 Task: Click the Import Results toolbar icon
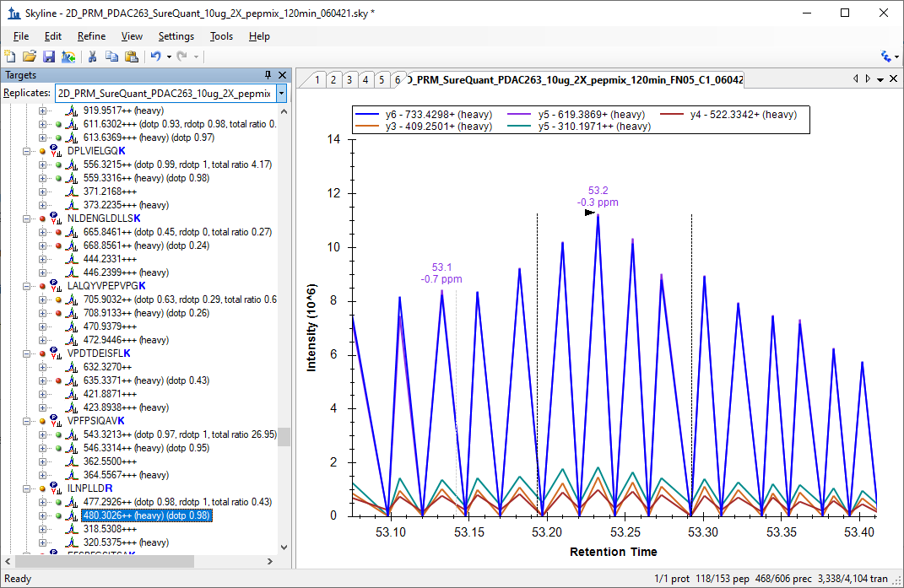(68, 57)
